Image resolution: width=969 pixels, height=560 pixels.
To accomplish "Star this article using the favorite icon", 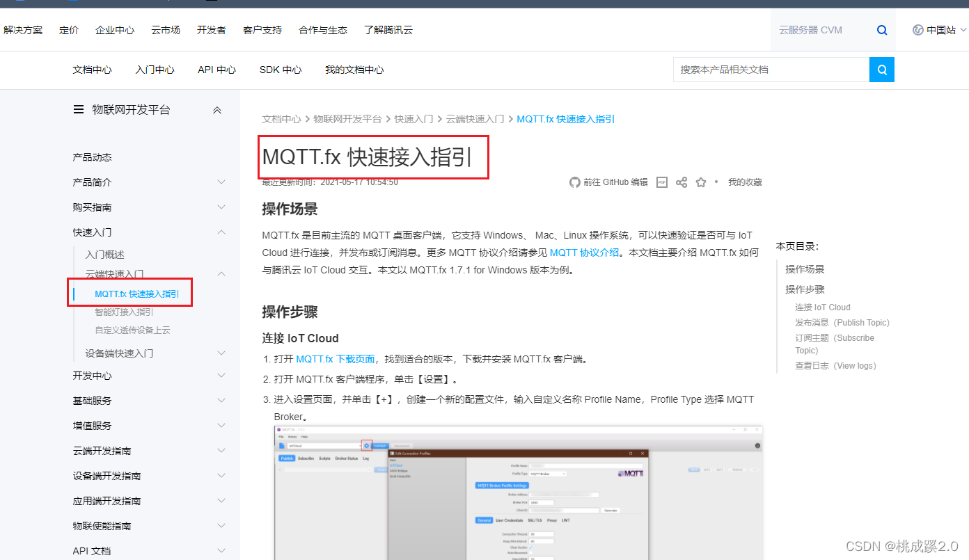I will click(701, 182).
